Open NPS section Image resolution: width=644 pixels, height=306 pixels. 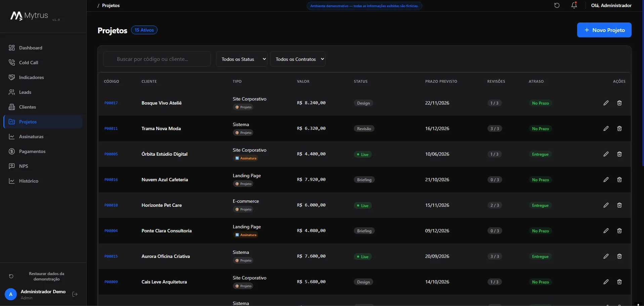(x=43, y=166)
